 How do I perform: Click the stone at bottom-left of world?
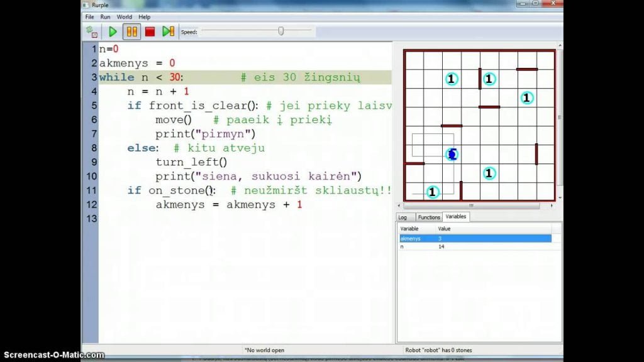[432, 192]
